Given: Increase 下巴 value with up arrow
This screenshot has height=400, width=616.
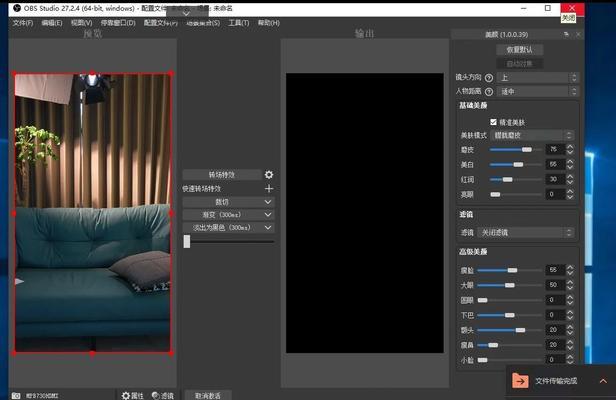Looking at the screenshot, I should pos(570,312).
